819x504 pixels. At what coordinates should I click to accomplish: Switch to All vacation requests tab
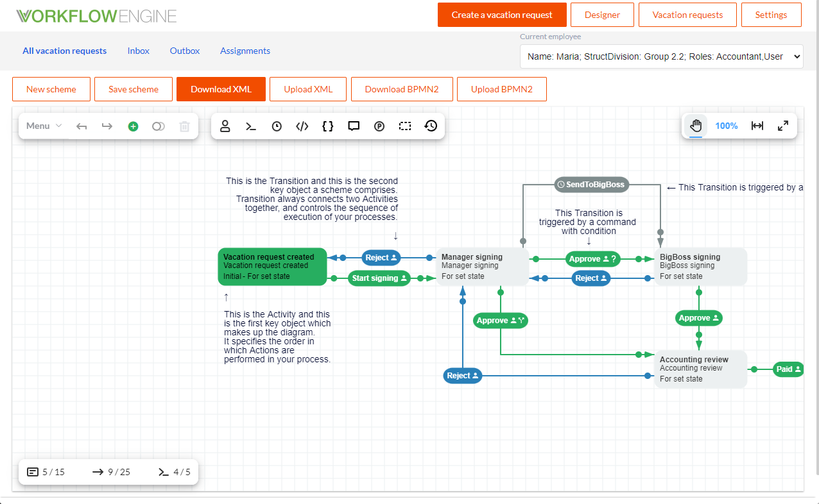coord(65,51)
